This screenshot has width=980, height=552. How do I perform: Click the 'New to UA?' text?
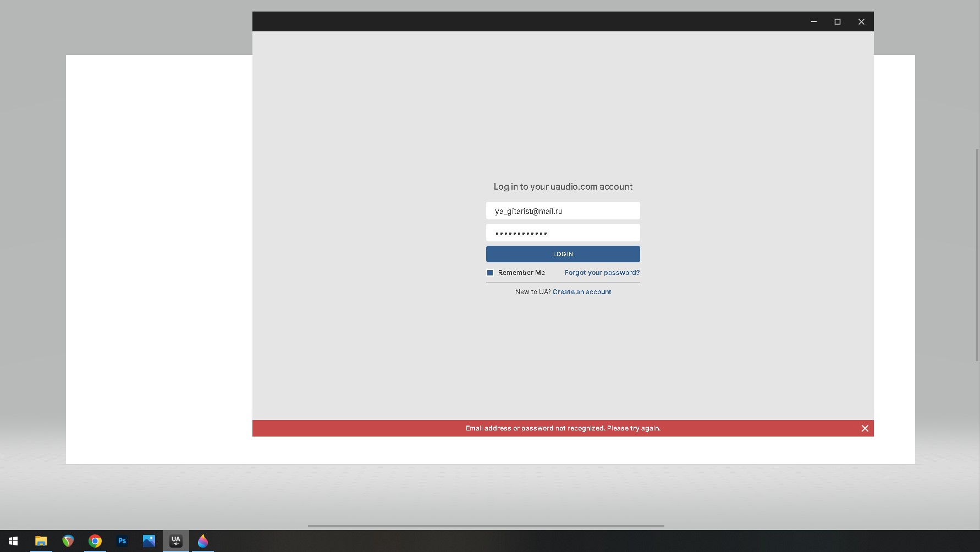click(x=533, y=292)
